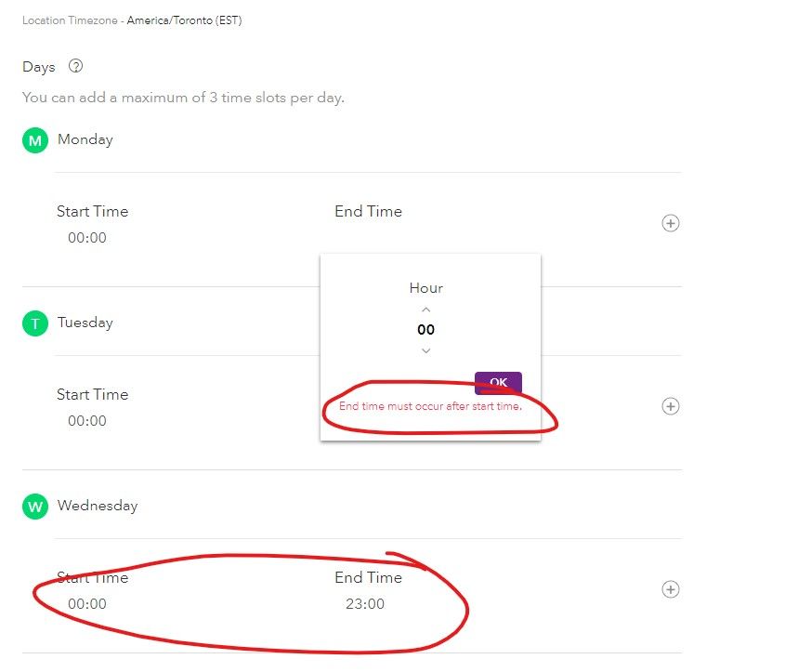The image size is (785, 672).
Task: Open Wednesday's Start Time 00:00 field
Action: click(x=87, y=604)
